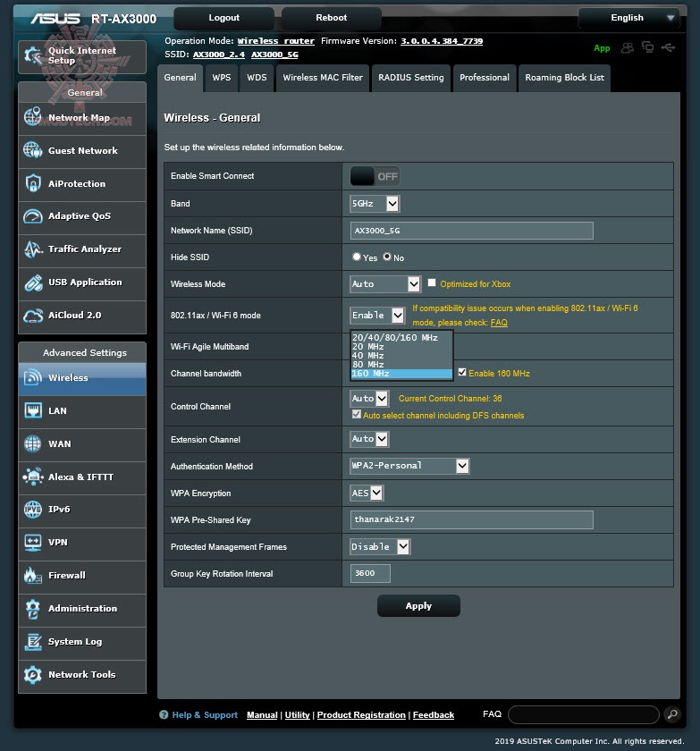Click the Alexa & IFTTT icon
The image size is (700, 751).
point(33,477)
